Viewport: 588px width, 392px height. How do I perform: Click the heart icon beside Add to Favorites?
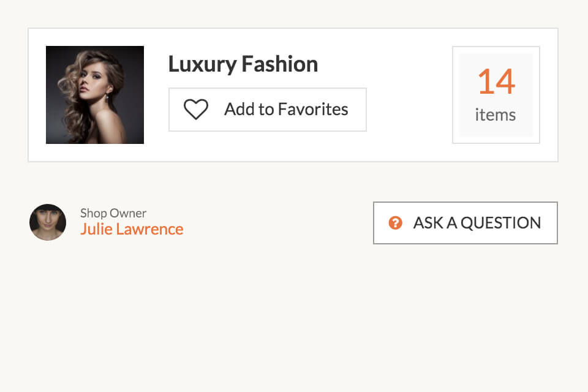coord(196,109)
